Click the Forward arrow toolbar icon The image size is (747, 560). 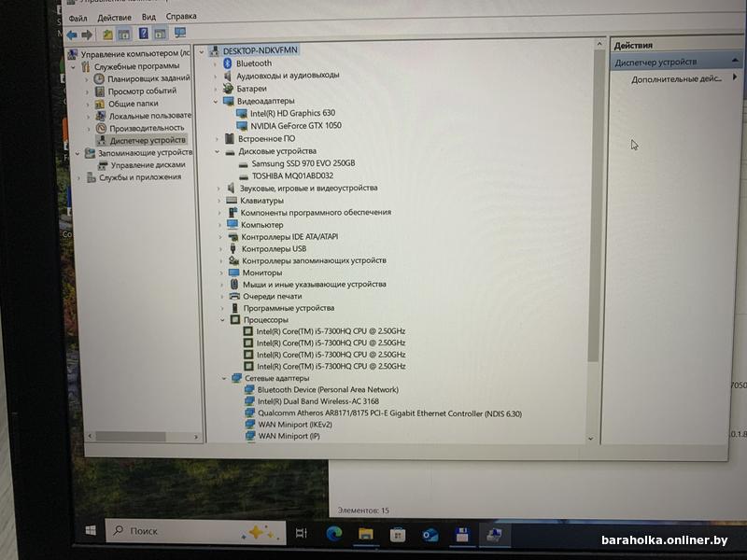pos(87,35)
